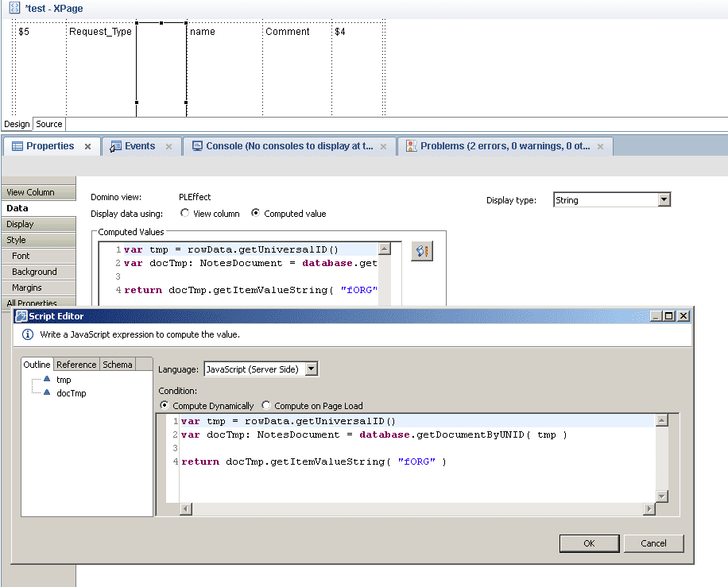The height and width of the screenshot is (587, 728).
Task: Select Compute Dynamically option
Action: [x=165, y=405]
